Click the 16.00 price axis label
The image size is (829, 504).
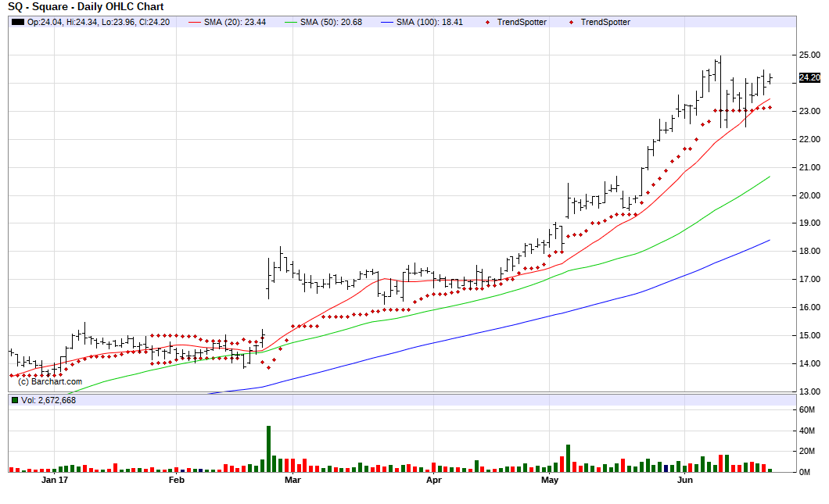pyautogui.click(x=809, y=307)
